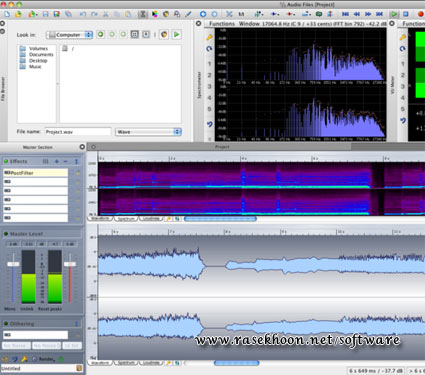This screenshot has height=375, width=425.
Task: Open the Dithering plugin slot dropdown
Action: (35, 334)
